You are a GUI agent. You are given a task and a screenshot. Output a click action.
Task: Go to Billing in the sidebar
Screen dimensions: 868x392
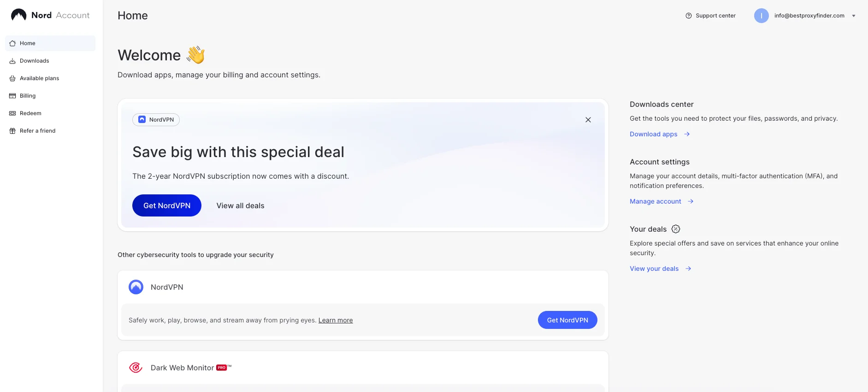(x=28, y=96)
